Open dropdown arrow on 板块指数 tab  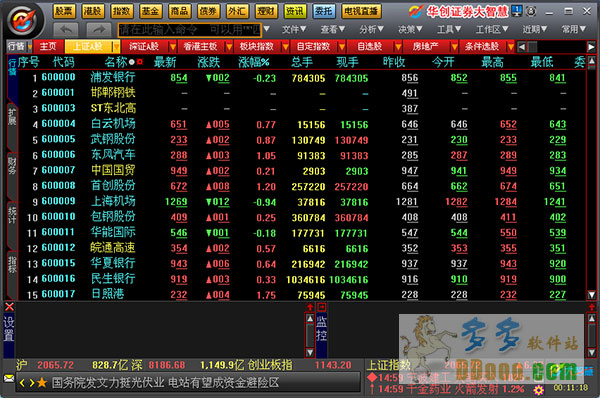pos(285,47)
